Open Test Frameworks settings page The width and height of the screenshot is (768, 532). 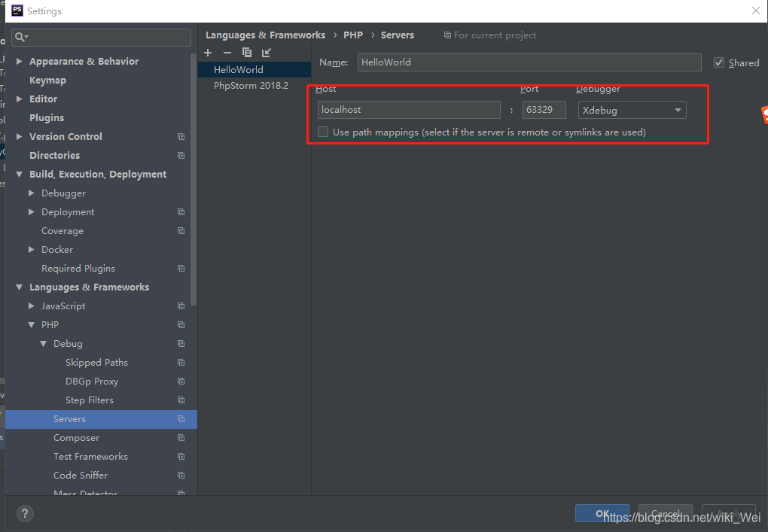point(90,457)
